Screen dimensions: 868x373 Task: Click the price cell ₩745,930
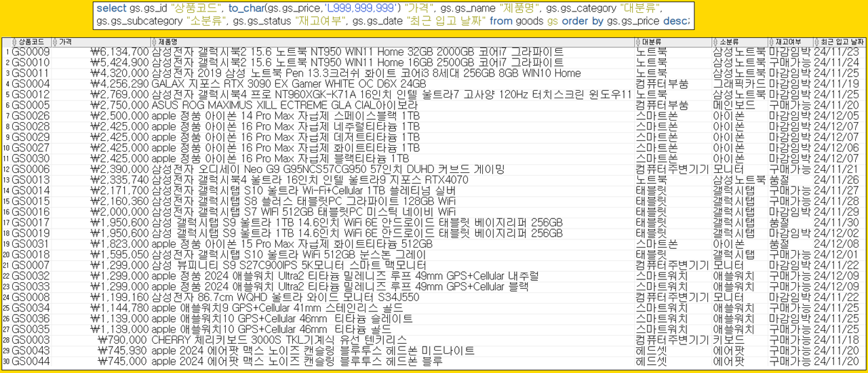[123, 351]
